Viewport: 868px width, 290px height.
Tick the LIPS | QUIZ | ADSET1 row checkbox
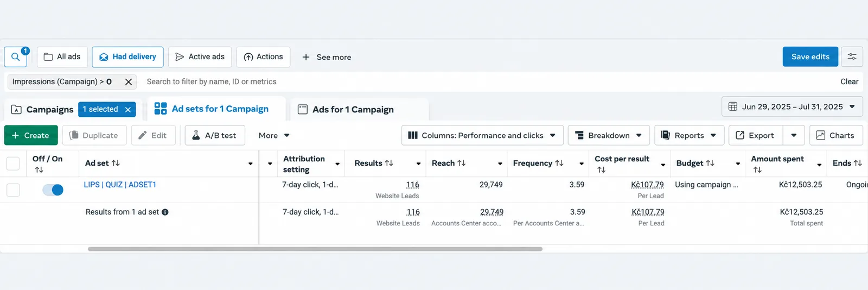coord(13,190)
